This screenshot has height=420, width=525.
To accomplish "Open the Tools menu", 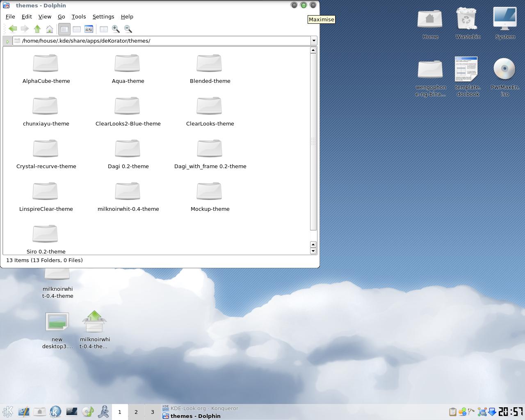I will point(79,16).
